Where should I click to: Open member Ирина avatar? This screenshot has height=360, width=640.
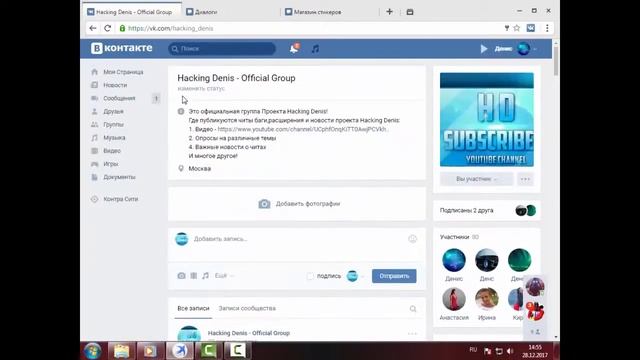point(487,299)
